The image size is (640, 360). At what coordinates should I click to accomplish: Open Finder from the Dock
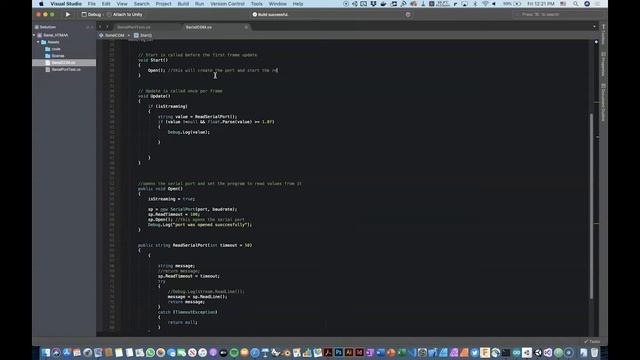(x=45, y=352)
